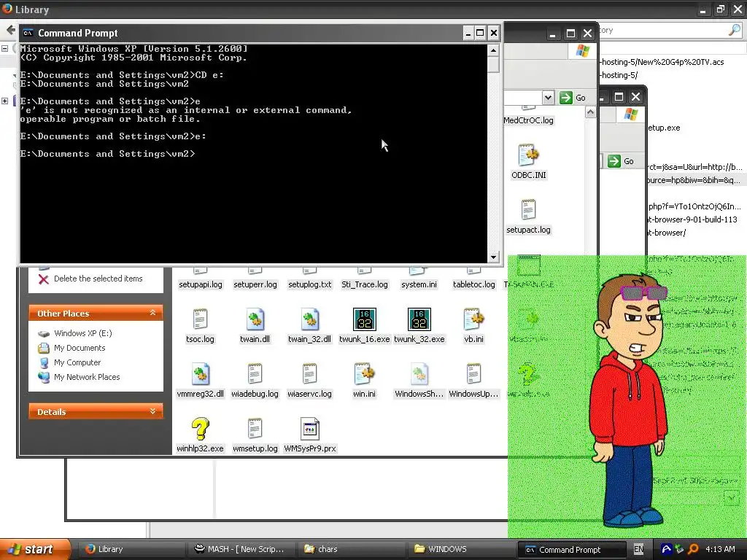Click Delete the selected items link
The width and height of the screenshot is (747, 560).
[x=98, y=279]
